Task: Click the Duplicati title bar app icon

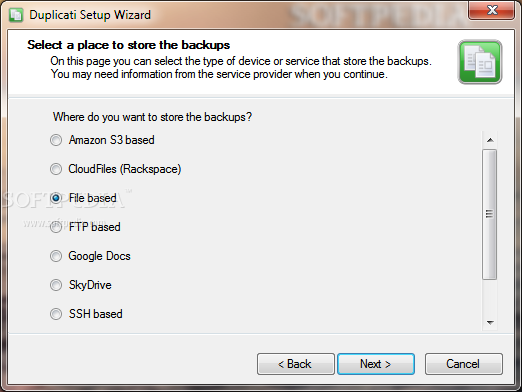Action: [16, 15]
